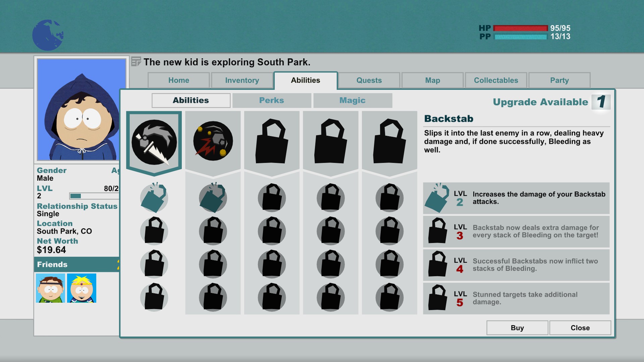Click fifth column's first upgrade lock
The image size is (644, 362).
(389, 198)
